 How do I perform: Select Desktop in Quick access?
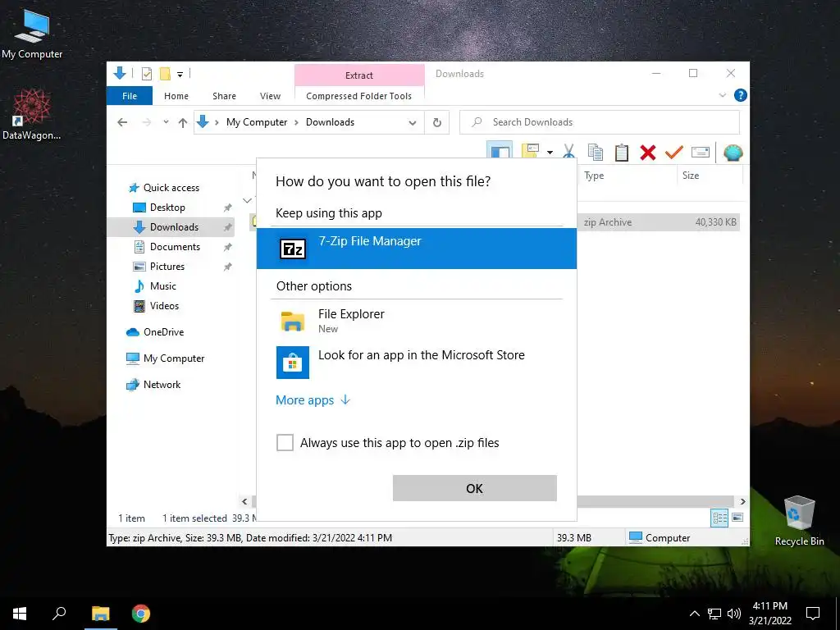click(167, 208)
